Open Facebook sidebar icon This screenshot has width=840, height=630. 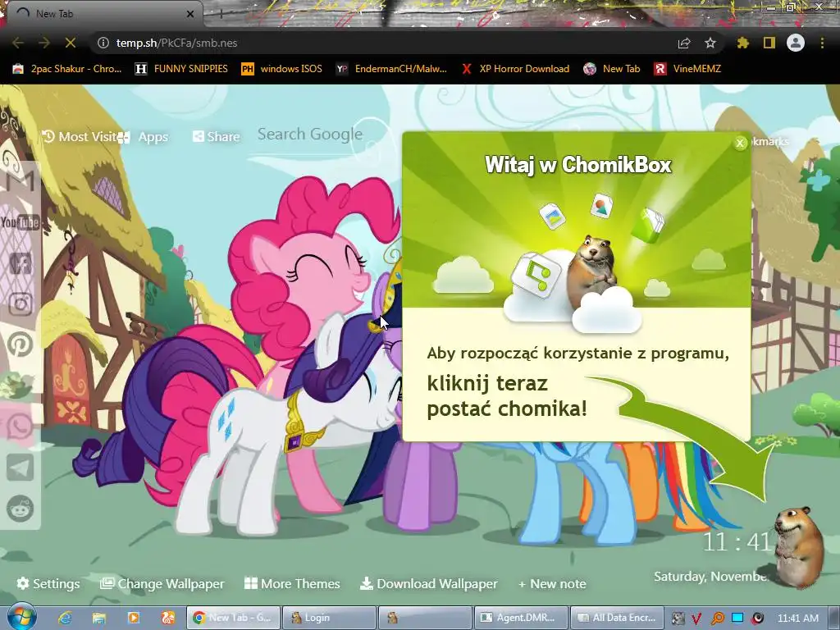21,262
